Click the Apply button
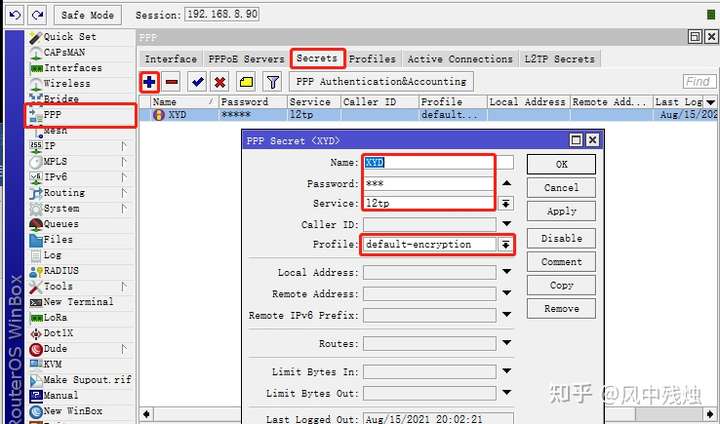The image size is (720, 424). [561, 211]
